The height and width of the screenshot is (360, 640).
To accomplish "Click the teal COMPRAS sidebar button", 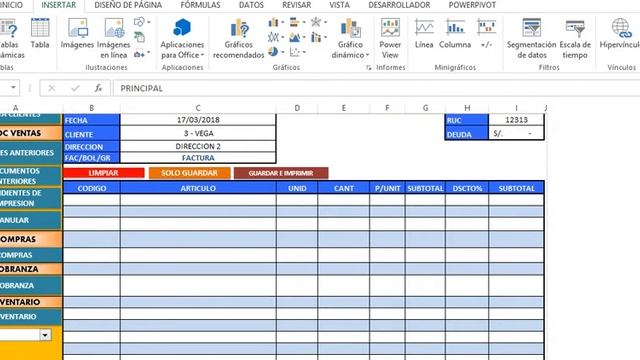I will [31, 255].
